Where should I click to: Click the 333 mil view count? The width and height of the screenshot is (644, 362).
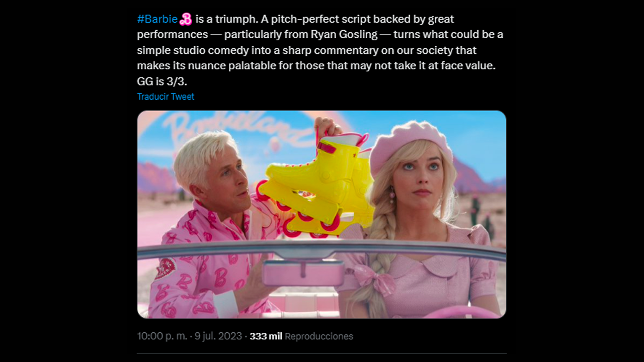pos(266,336)
